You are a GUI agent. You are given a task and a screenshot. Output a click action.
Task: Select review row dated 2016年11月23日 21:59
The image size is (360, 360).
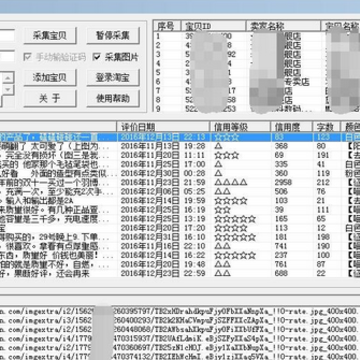tap(180, 182)
